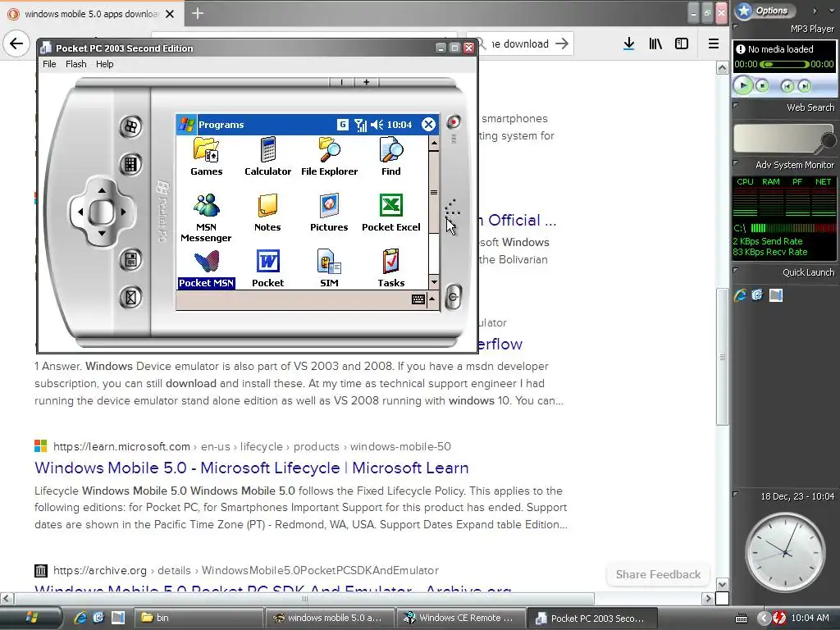Skip to next track in MP3 Player
Viewport: 840px width, 630px height.
point(804,85)
